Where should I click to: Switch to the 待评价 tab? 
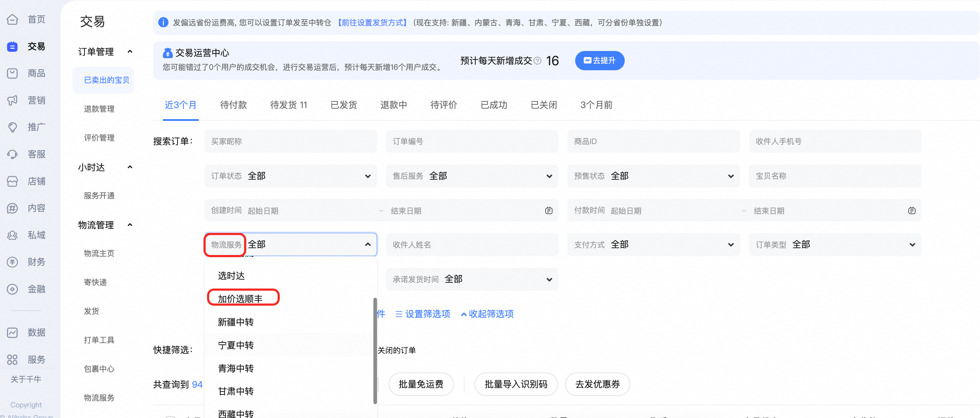click(444, 105)
